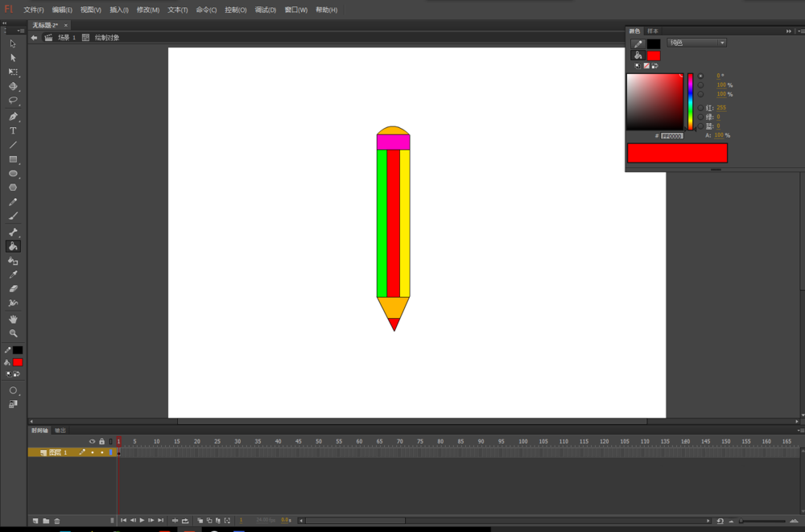Viewport: 805px width, 532px height.
Task: Click the fill bucket icon in color panel
Action: (638, 56)
